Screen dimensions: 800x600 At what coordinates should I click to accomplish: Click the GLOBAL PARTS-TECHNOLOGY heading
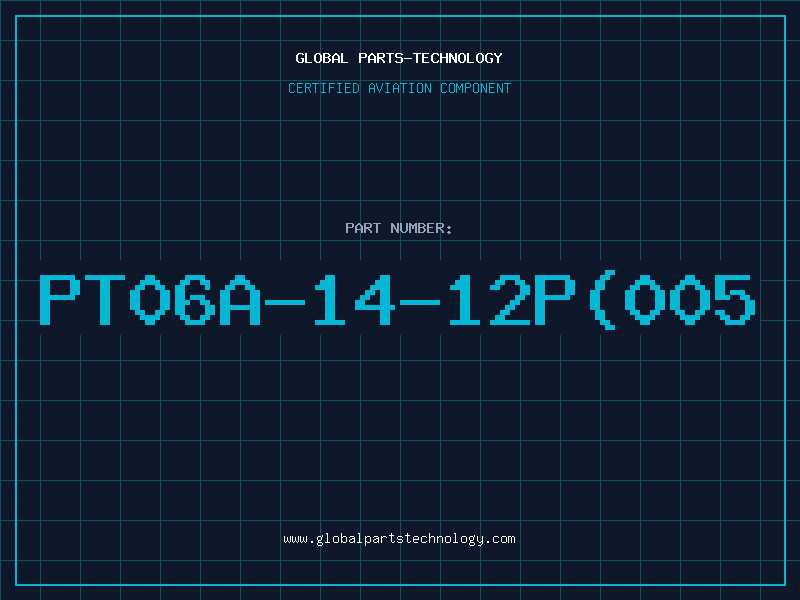399,58
